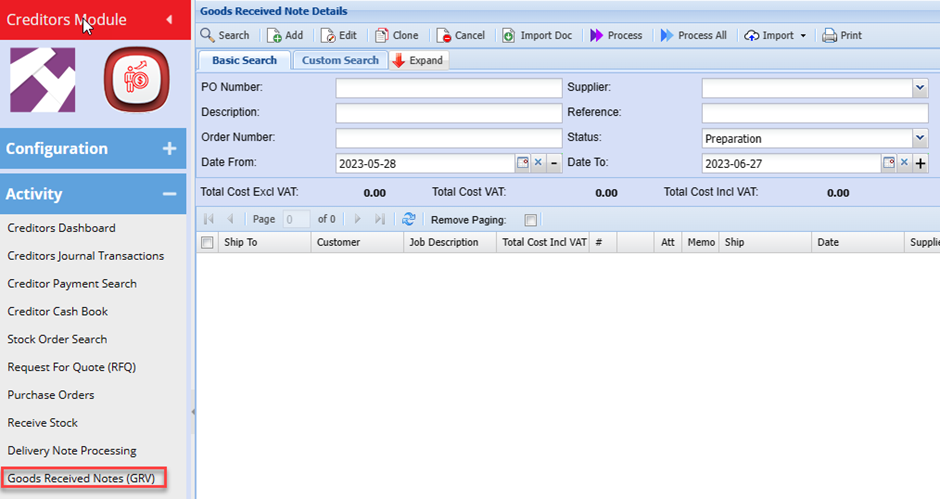Click the Process button

coord(616,35)
